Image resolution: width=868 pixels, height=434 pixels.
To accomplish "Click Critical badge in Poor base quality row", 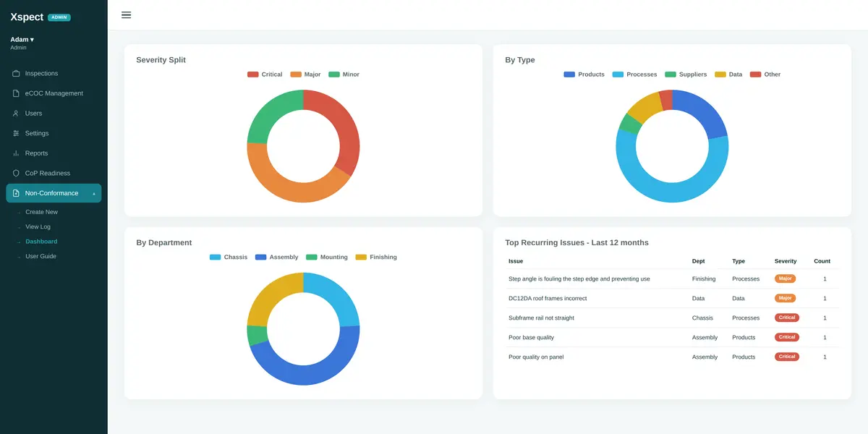I will pyautogui.click(x=787, y=337).
